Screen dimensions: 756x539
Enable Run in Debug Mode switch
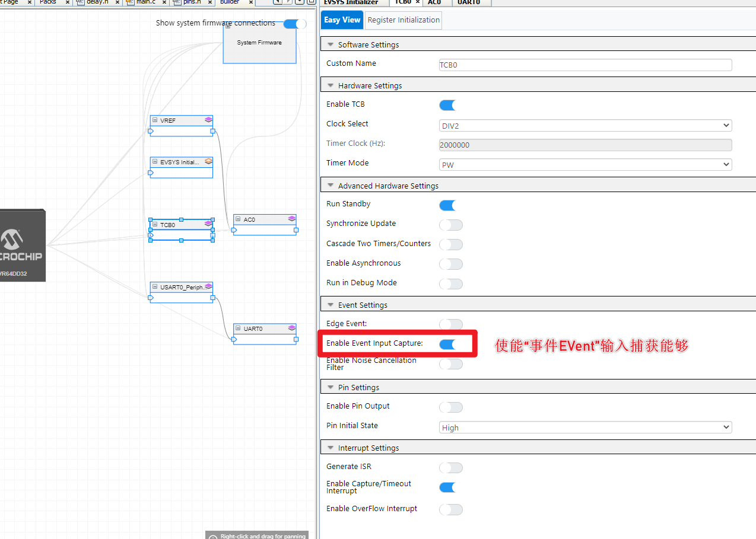point(451,283)
